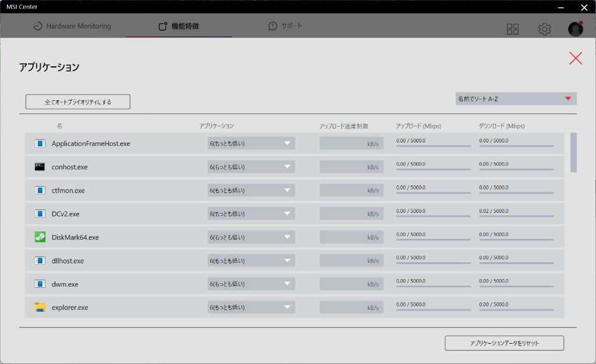The image size is (596, 364).
Task: Click the ctfmon.exe icon
Action: pyautogui.click(x=40, y=190)
